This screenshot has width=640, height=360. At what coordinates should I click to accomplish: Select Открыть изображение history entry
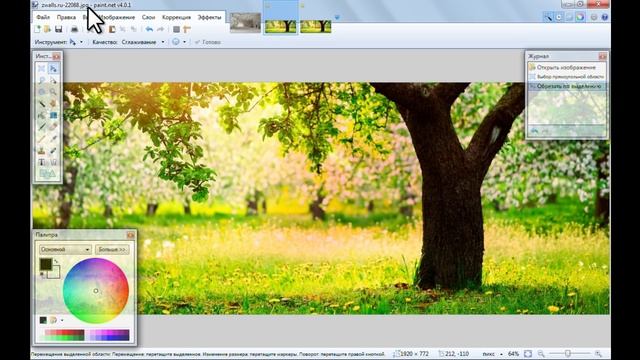tap(566, 67)
